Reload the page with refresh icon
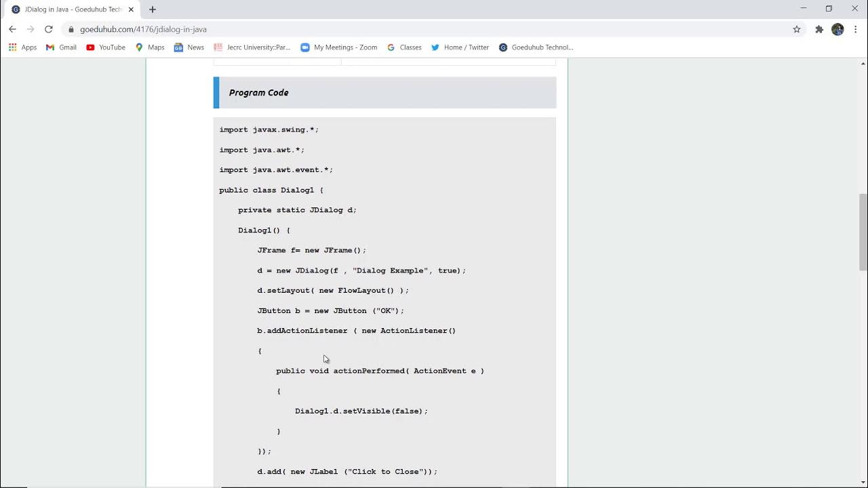This screenshot has height=488, width=868. (x=49, y=29)
